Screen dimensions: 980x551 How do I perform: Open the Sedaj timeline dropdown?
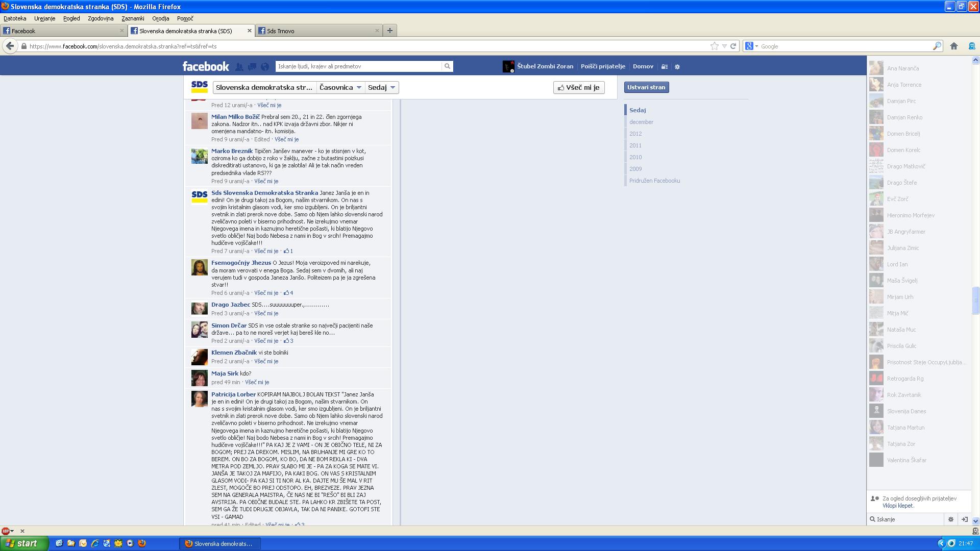click(x=382, y=87)
